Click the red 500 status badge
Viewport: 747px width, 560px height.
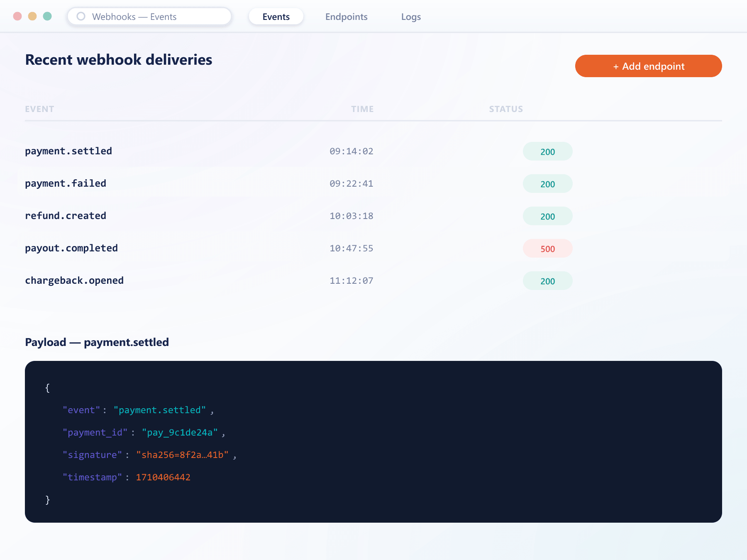point(547,248)
